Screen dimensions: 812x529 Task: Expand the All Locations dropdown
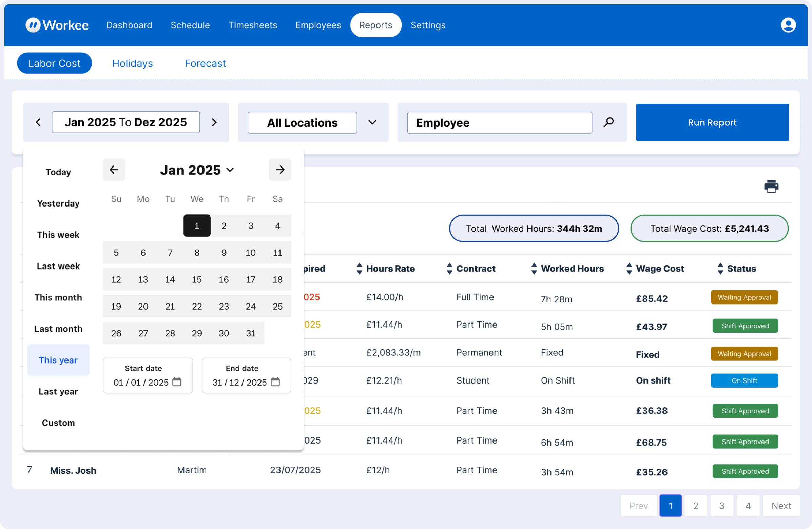[x=372, y=122]
